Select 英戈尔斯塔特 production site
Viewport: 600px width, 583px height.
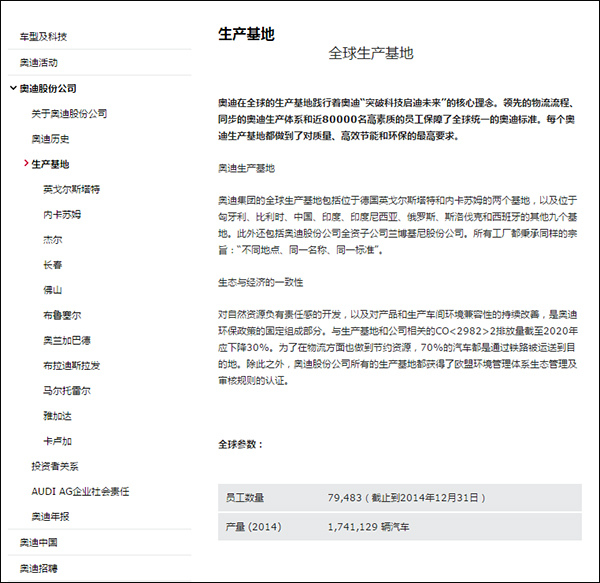(71, 189)
